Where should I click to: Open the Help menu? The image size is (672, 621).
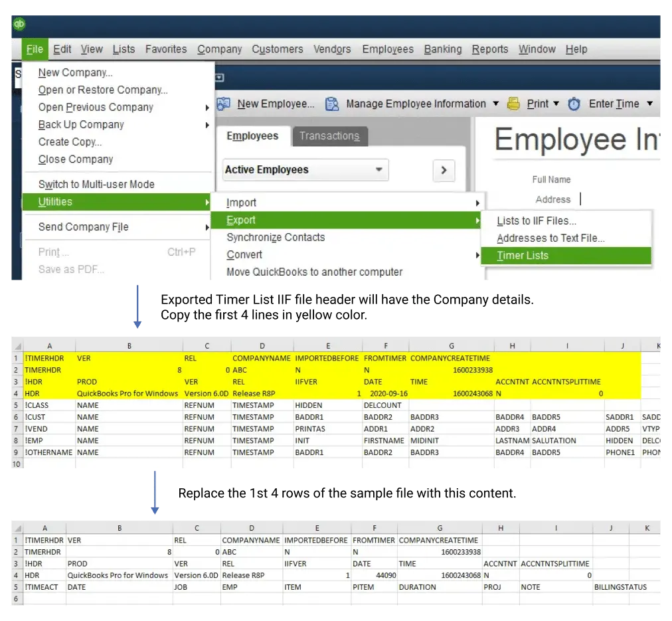click(576, 49)
